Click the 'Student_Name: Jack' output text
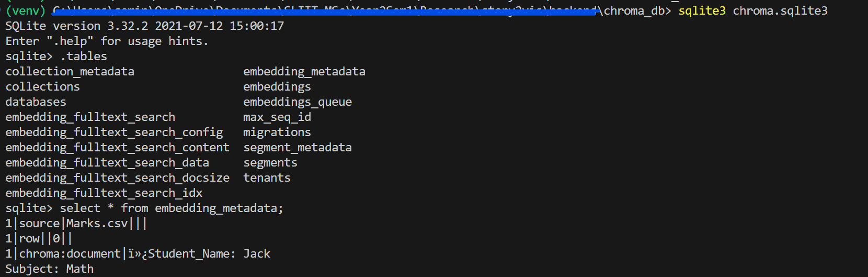Viewport: 868px width, 277px height. 209,254
